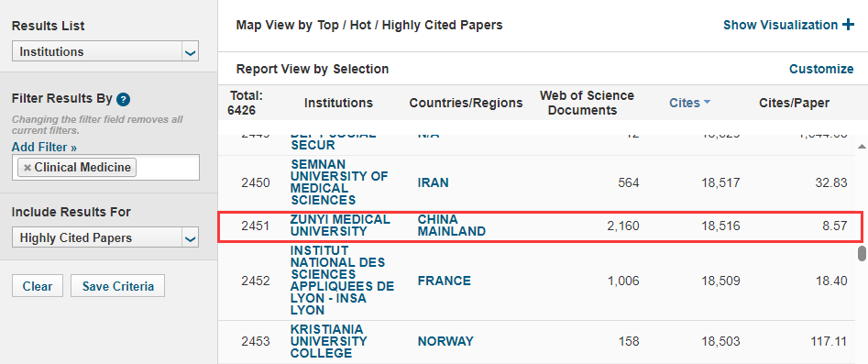
Task: Open the Customize report view link
Action: pyautogui.click(x=821, y=70)
